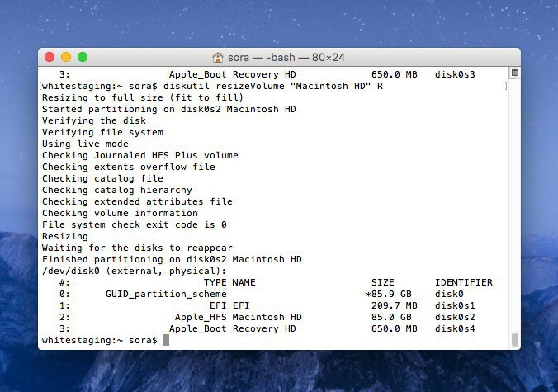Click the 'Checking catalog hierarchy' line

(117, 190)
